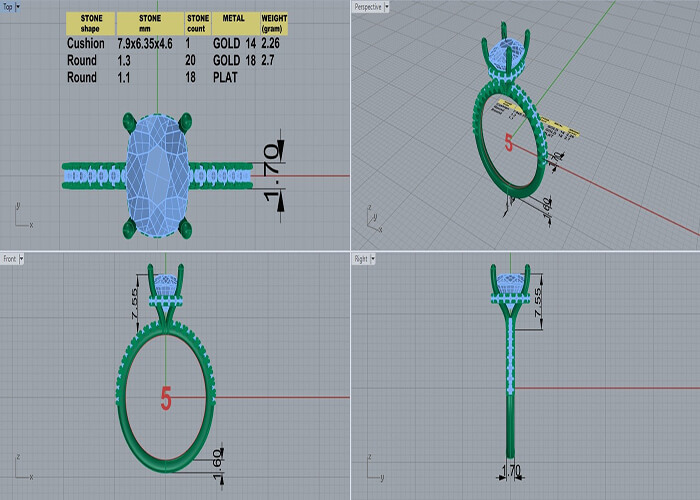Select the "STONE count" header cell
The height and width of the screenshot is (500, 700).
pos(198,23)
